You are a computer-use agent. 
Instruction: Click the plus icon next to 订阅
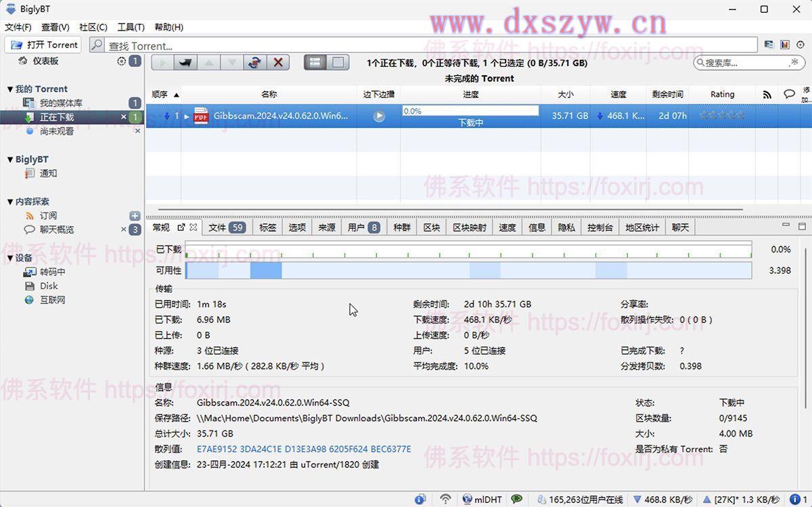[x=135, y=215]
